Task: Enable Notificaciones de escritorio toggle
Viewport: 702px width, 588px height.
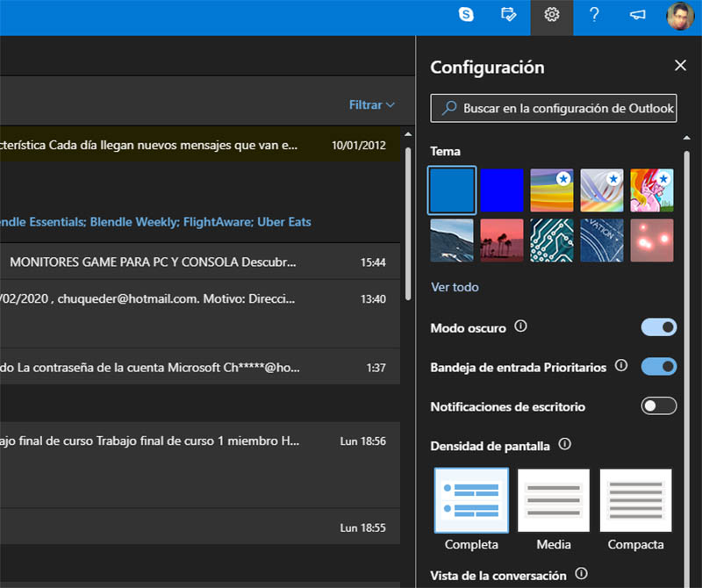Action: click(659, 405)
